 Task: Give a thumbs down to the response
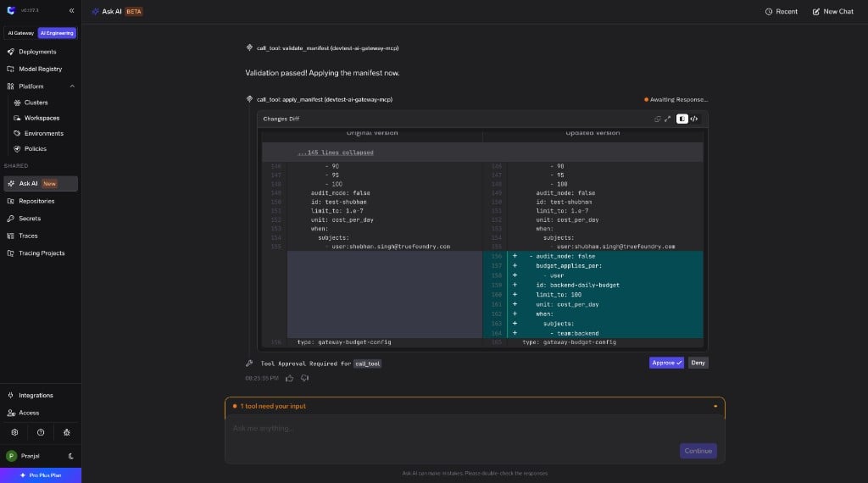click(304, 379)
